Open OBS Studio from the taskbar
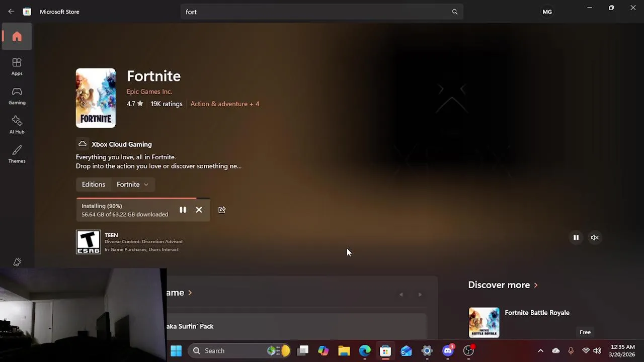This screenshot has width=644, height=362. tap(468, 350)
